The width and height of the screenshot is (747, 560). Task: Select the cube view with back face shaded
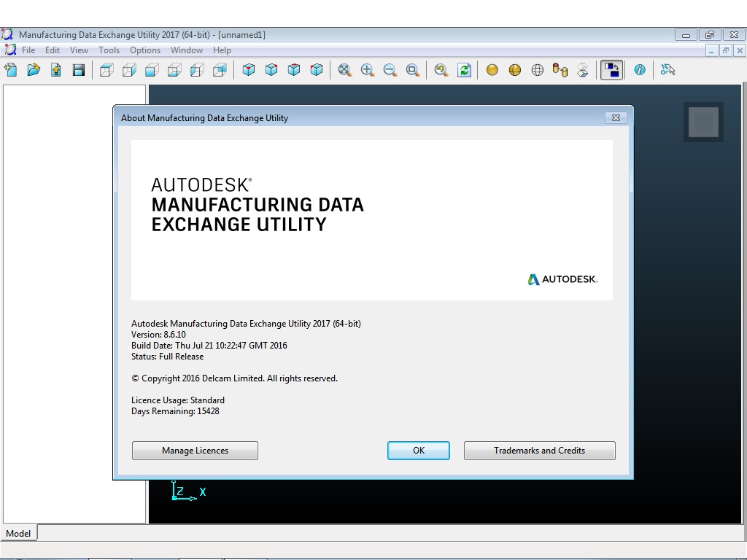[x=220, y=70]
